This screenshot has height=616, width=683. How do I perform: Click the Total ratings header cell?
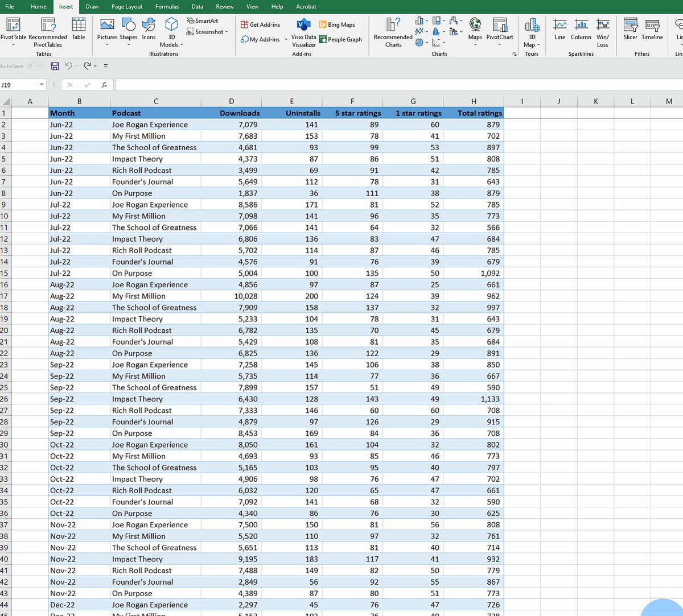click(x=474, y=113)
